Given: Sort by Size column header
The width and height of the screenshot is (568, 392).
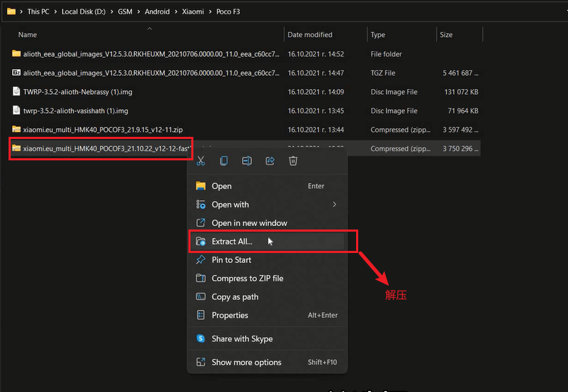Looking at the screenshot, I should coord(446,35).
